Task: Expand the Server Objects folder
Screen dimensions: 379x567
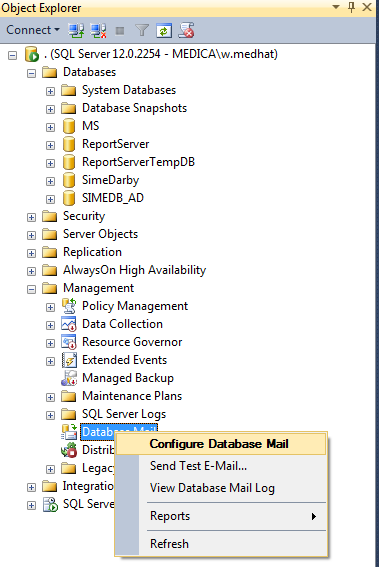Action: [31, 235]
